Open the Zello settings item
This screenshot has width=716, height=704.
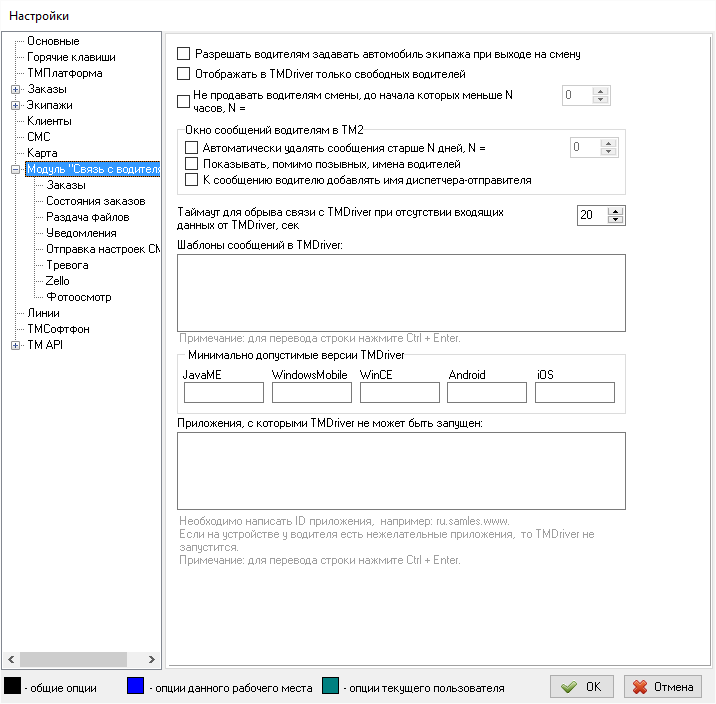click(58, 281)
